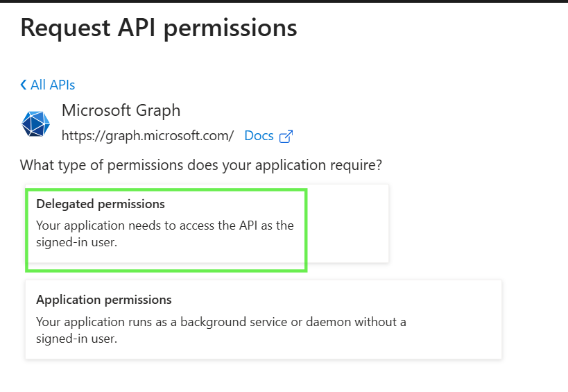Click 'signed-in user.' text in Application card
The image size is (568, 392).
click(x=76, y=339)
